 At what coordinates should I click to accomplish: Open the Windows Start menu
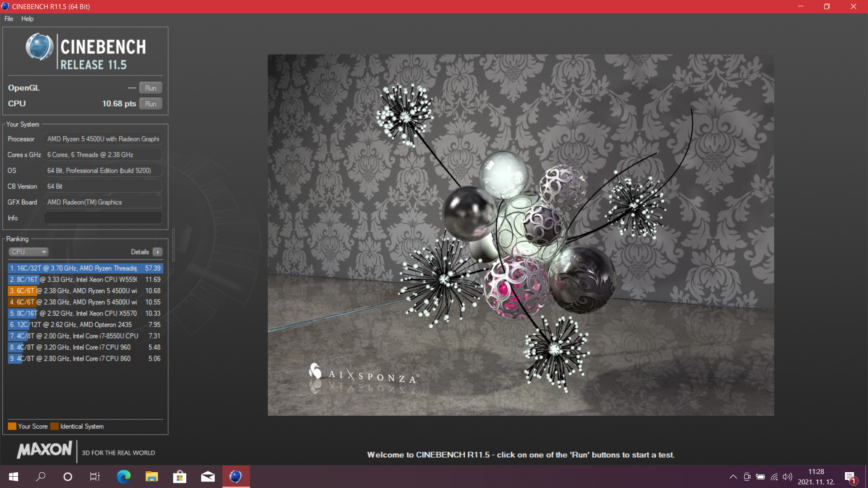14,477
